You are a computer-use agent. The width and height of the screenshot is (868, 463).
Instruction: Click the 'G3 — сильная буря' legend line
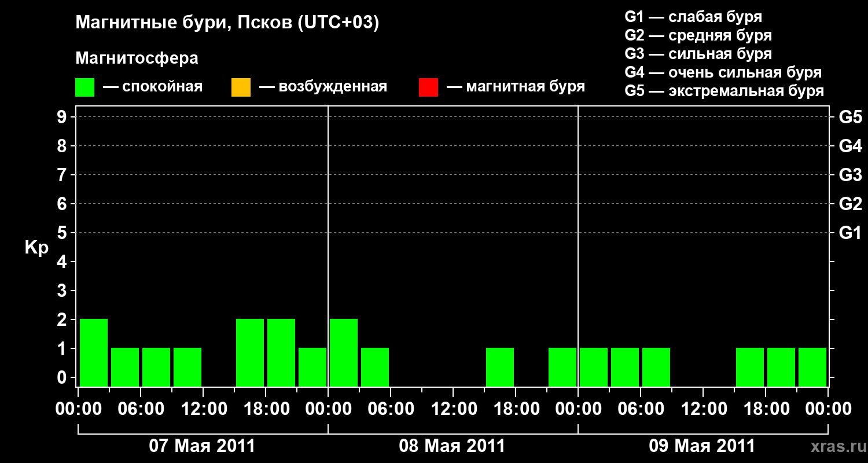pyautogui.click(x=698, y=54)
